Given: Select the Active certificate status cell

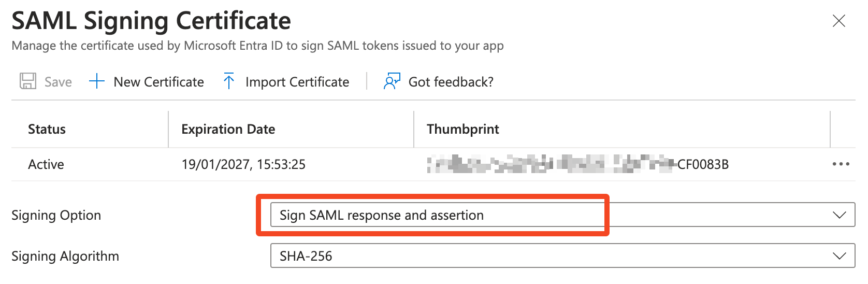Looking at the screenshot, I should click(x=46, y=164).
